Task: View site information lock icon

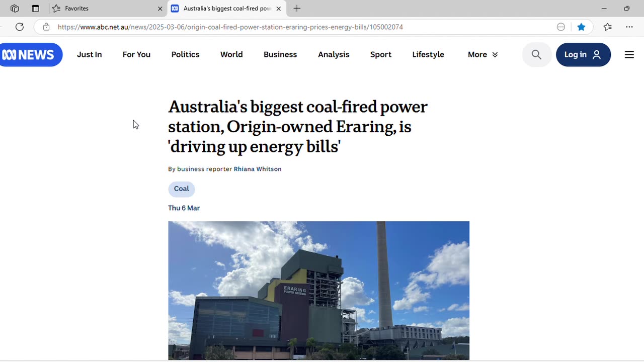Action: (46, 27)
